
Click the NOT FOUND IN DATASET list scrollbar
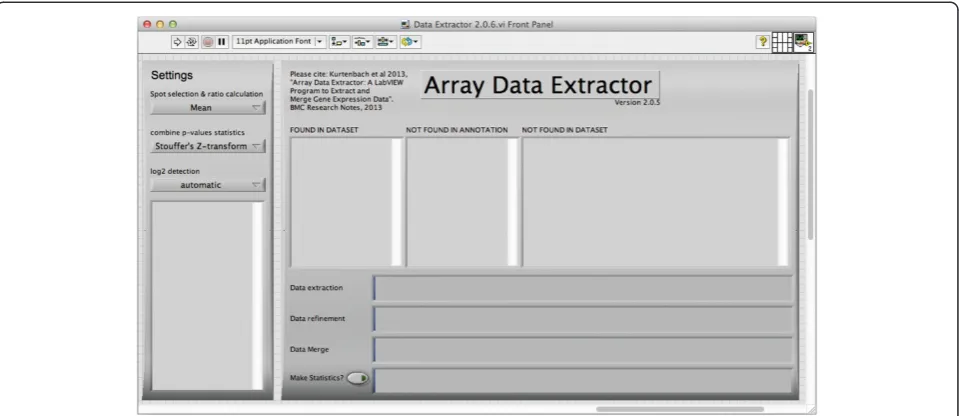783,202
